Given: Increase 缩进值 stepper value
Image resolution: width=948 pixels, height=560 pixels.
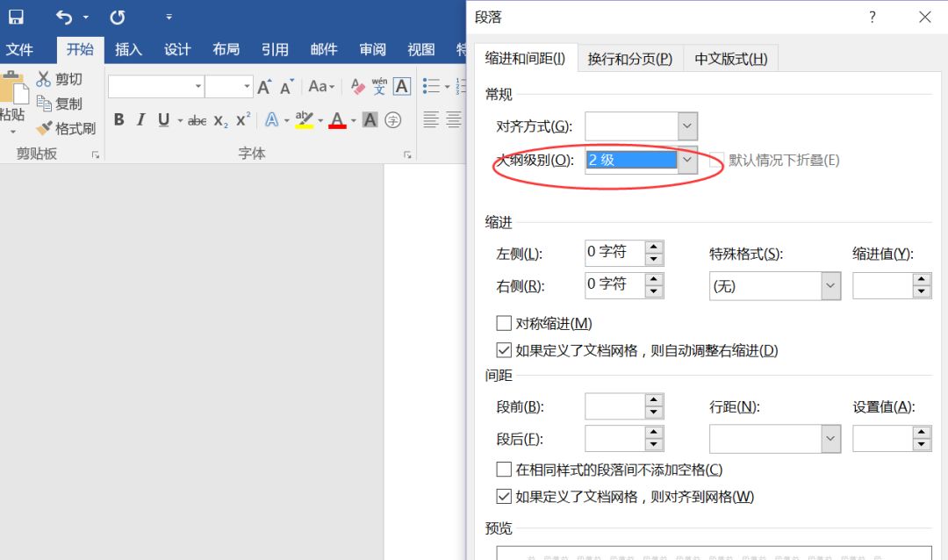Looking at the screenshot, I should [x=922, y=279].
